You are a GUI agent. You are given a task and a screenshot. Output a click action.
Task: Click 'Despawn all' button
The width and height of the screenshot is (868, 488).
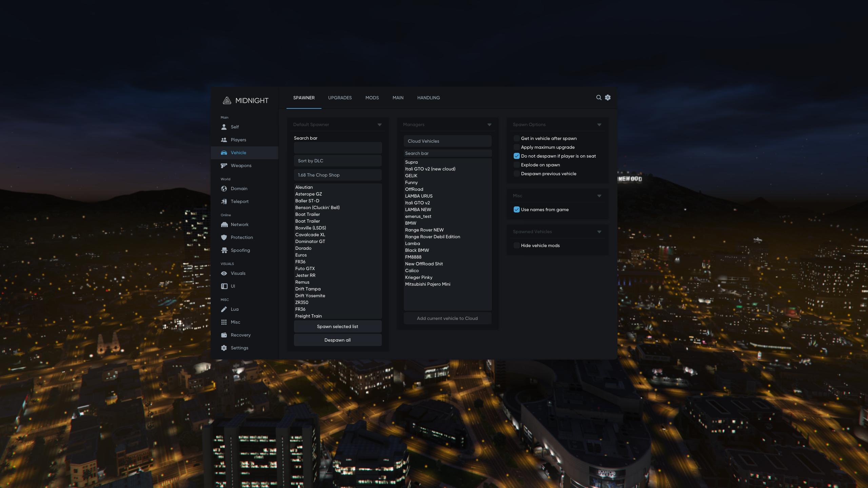tap(337, 340)
